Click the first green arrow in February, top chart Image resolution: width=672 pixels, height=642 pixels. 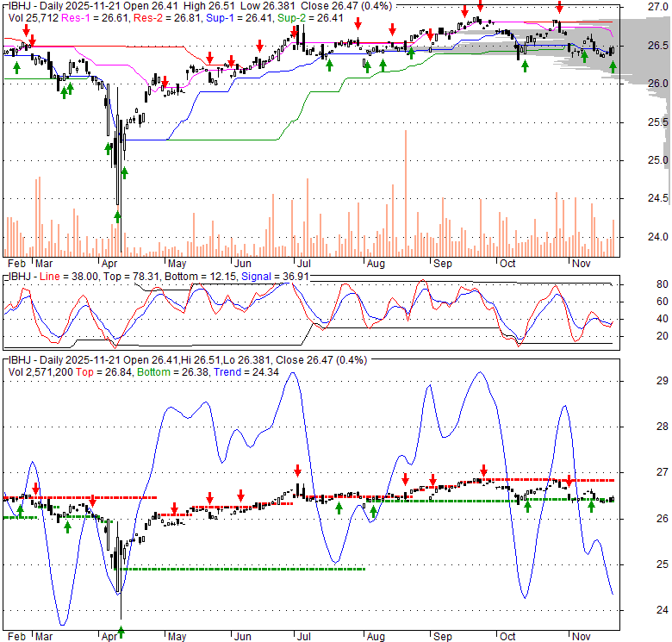pos(16,65)
